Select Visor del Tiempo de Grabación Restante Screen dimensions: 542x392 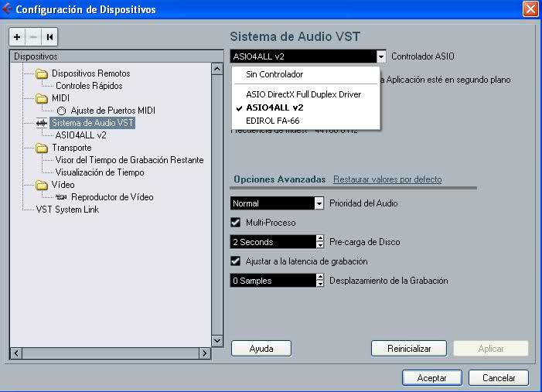click(129, 160)
